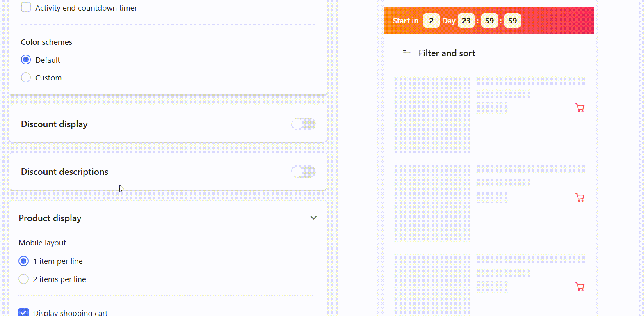
Task: Click the first product image placeholder
Action: 432,114
